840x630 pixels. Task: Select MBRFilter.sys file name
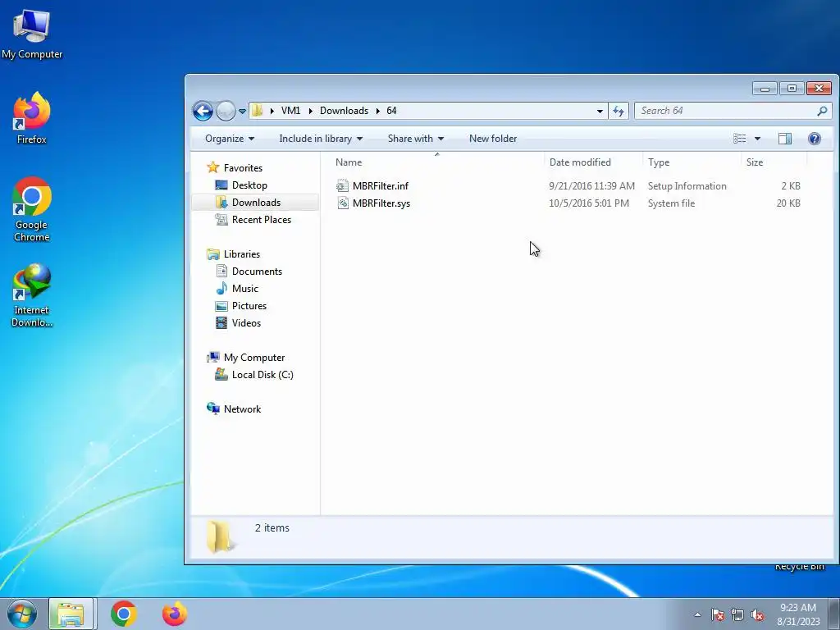point(381,203)
